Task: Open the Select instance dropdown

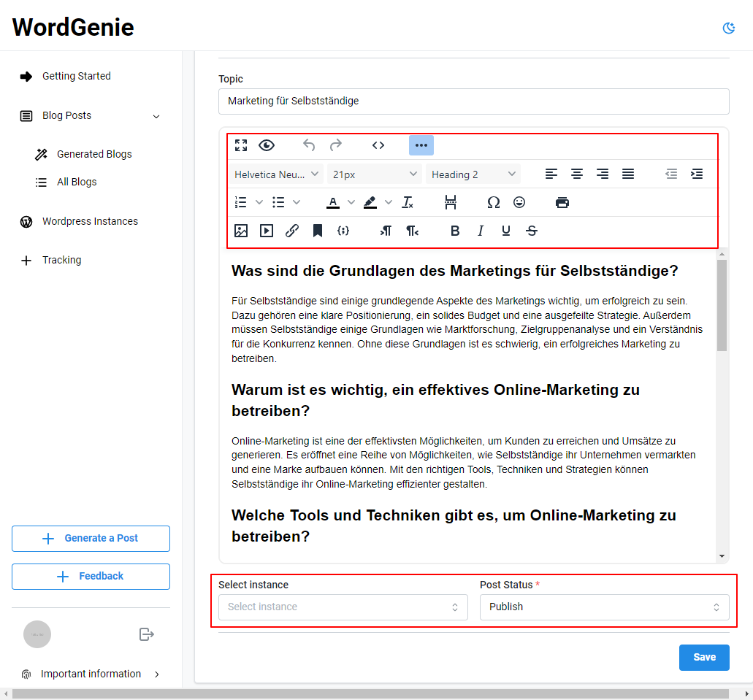Action: tap(343, 607)
